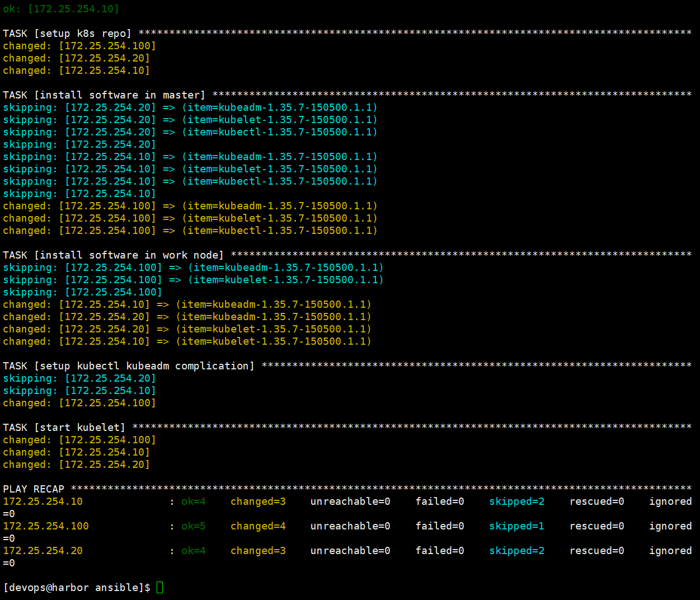
Task: Click 'skipped=1' in the recap
Action: (516, 526)
